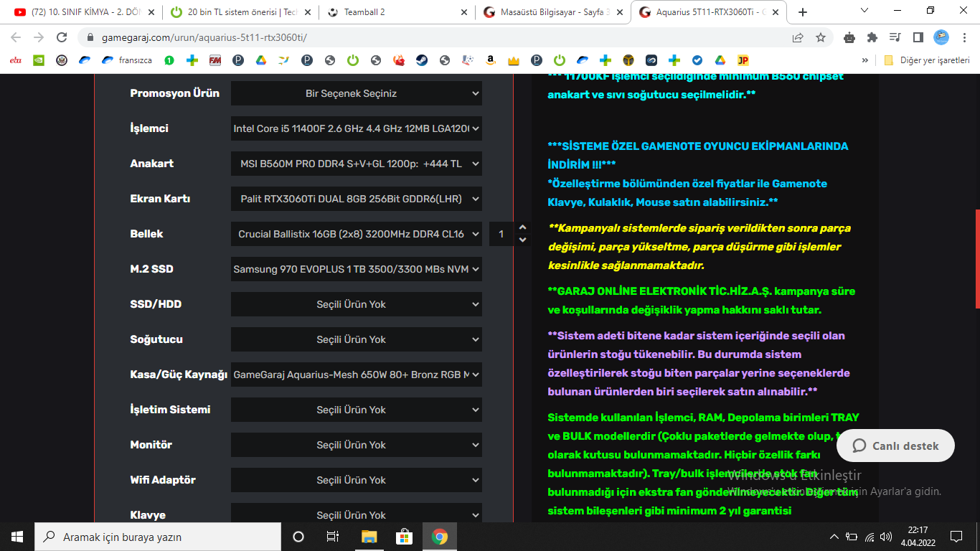Open the Wi-Fi network tray icon
980x551 pixels.
(870, 537)
